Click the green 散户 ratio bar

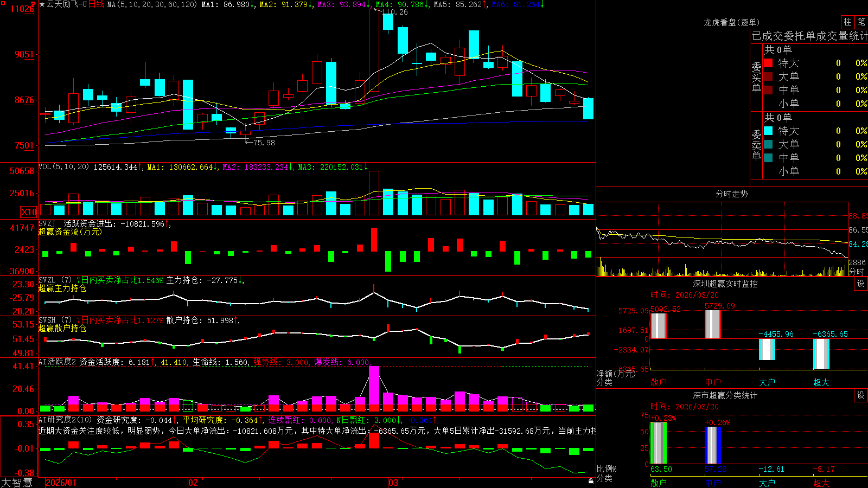pos(658,444)
